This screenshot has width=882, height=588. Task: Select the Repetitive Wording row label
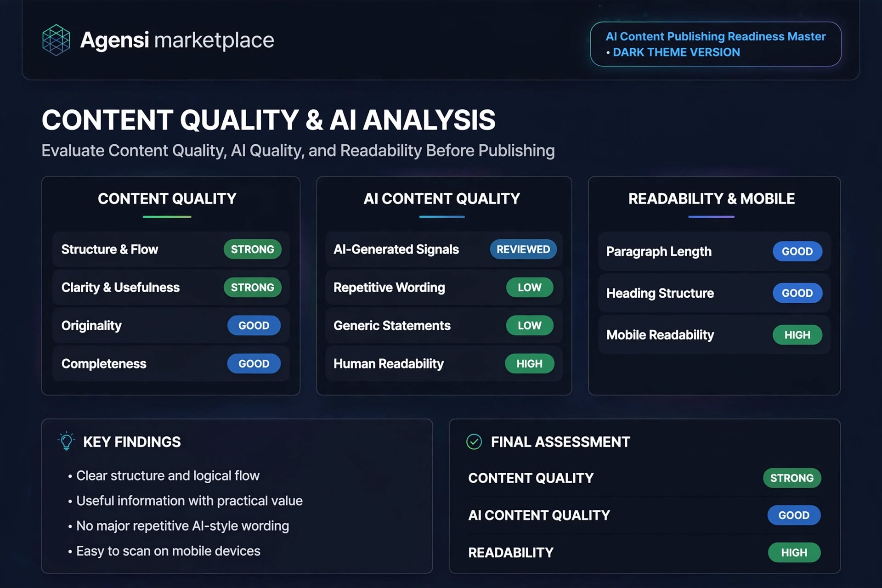[389, 288]
